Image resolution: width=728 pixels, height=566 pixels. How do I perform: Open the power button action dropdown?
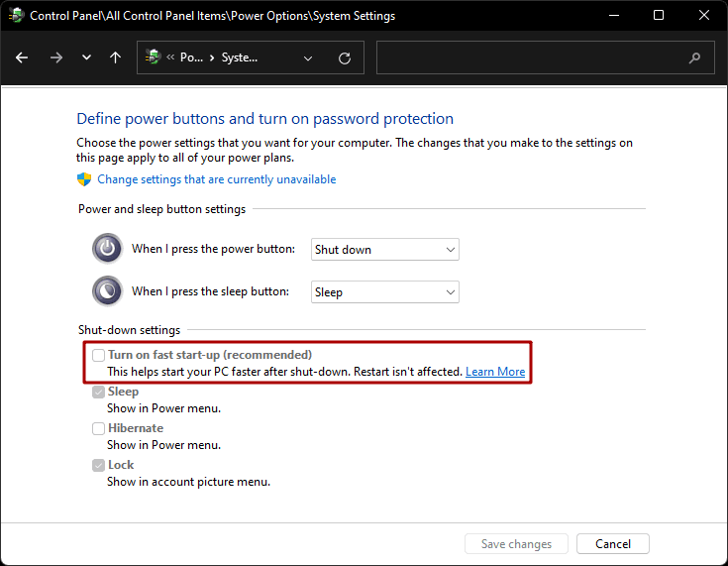[384, 250]
